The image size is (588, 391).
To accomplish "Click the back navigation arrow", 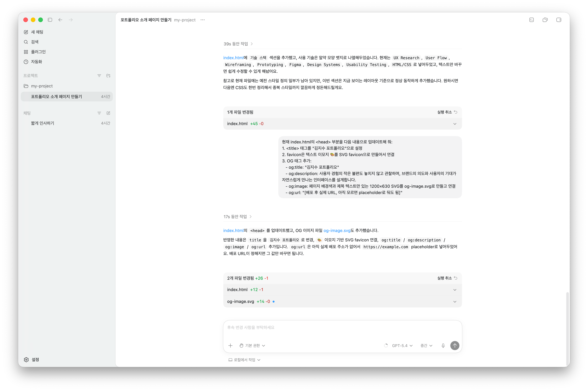I will 60,20.
